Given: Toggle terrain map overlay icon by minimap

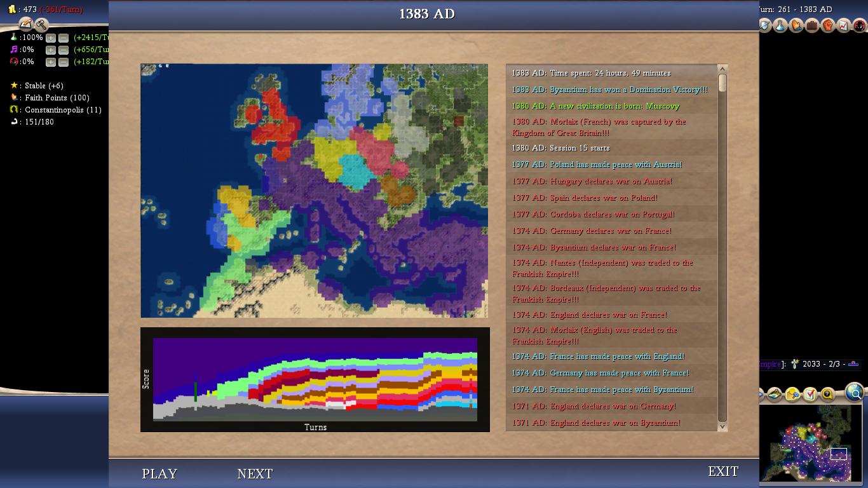Looking at the screenshot, I should coord(775,395).
